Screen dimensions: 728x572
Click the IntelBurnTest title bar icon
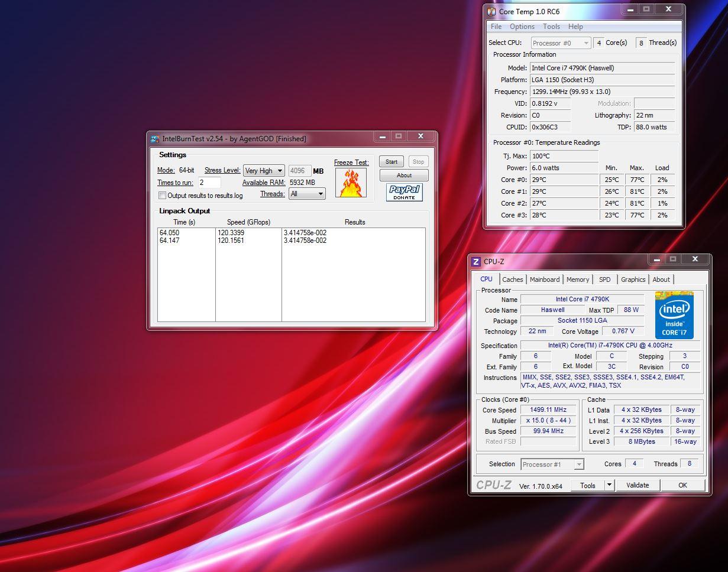coord(155,139)
